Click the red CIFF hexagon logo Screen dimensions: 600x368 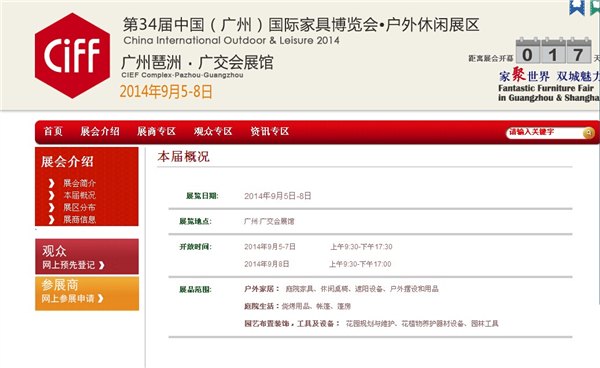(72, 55)
